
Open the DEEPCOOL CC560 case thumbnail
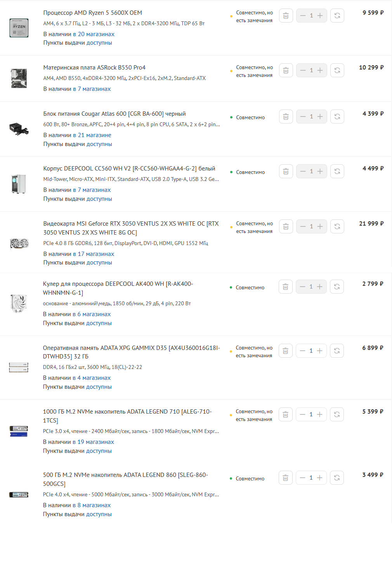click(x=19, y=184)
